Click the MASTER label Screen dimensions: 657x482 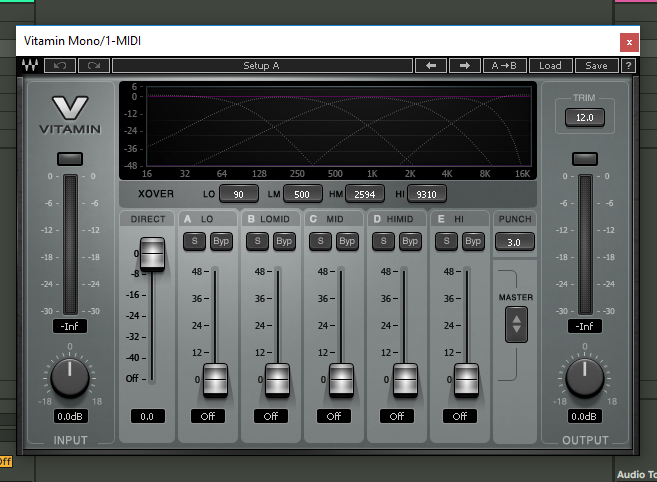tap(516, 297)
